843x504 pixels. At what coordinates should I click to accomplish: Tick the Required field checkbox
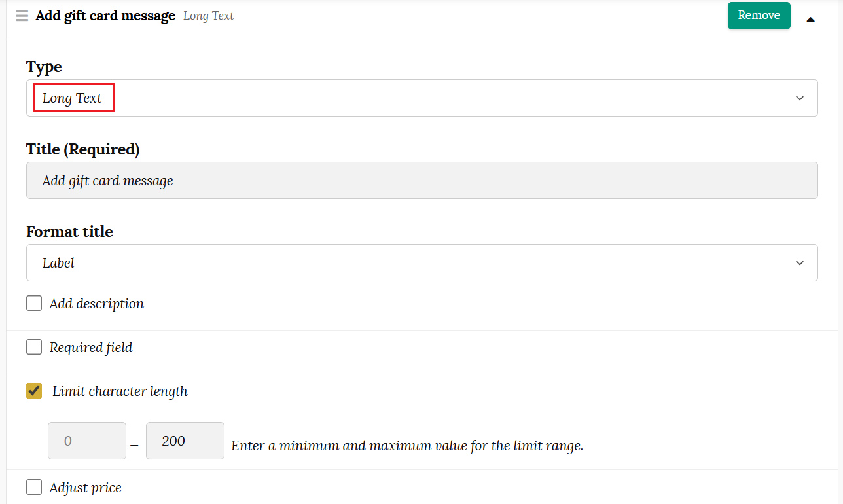pos(34,347)
